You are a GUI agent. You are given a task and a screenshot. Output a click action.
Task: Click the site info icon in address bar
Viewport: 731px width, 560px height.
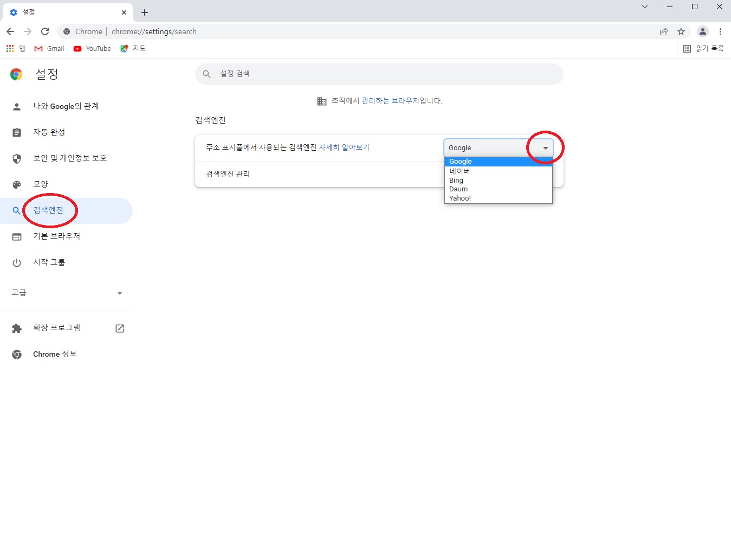pos(67,31)
